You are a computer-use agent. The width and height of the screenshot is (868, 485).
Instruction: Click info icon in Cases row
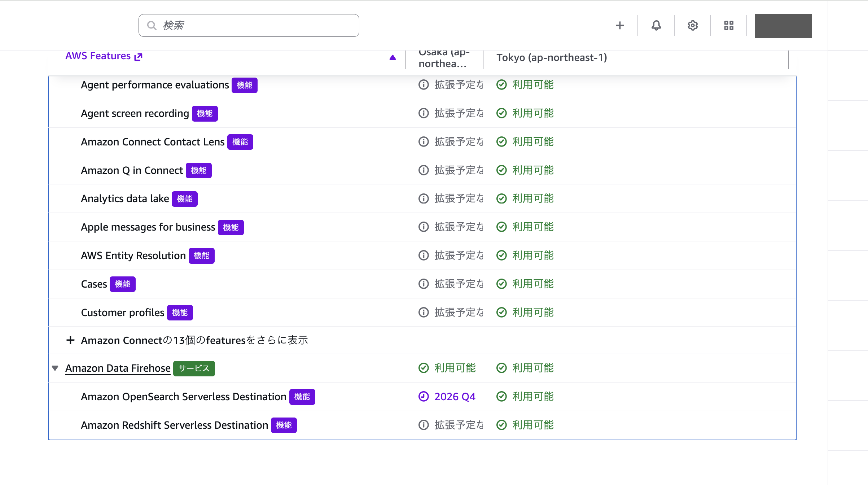coord(424,284)
